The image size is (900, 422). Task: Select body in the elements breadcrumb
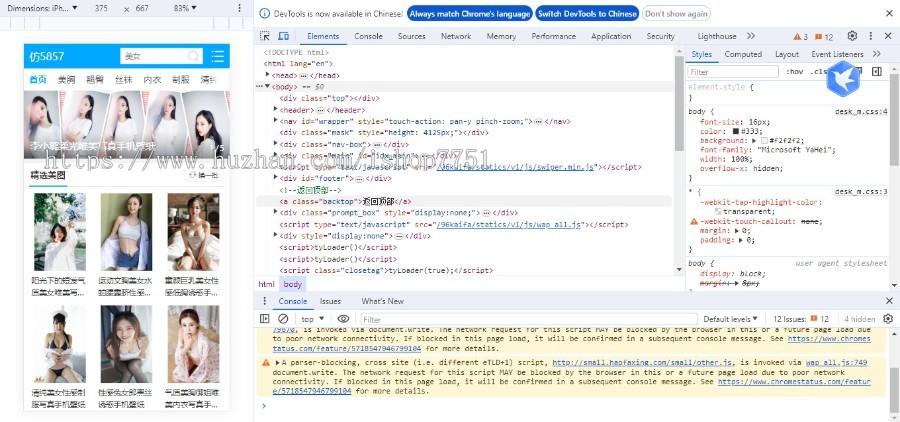[x=292, y=284]
